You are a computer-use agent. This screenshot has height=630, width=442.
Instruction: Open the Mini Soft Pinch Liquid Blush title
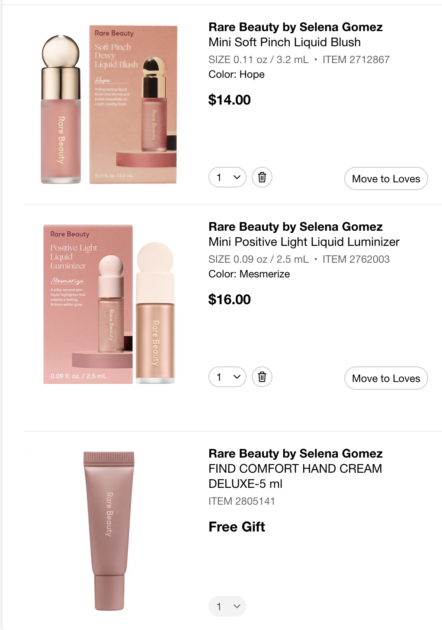[x=284, y=42]
